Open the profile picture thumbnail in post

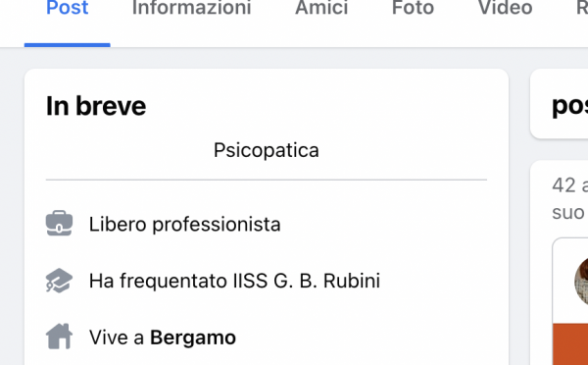click(x=581, y=281)
